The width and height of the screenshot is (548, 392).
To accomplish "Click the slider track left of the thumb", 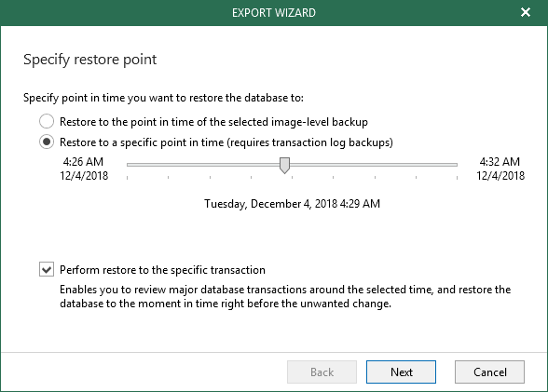I will 203,165.
